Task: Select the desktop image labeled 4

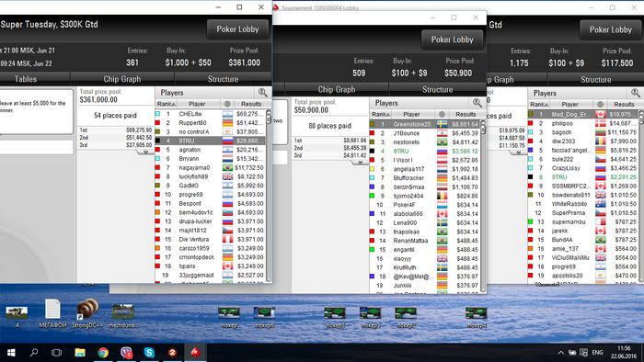Action: point(17,316)
